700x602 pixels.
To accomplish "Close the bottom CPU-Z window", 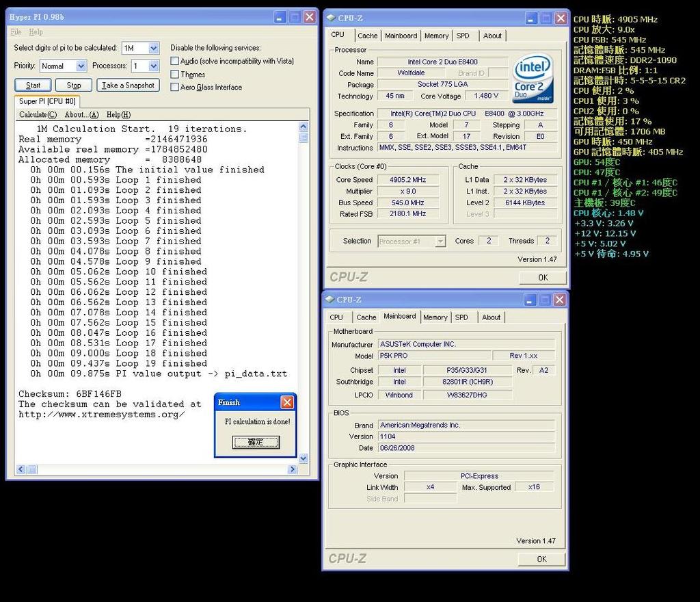I will coord(559,300).
